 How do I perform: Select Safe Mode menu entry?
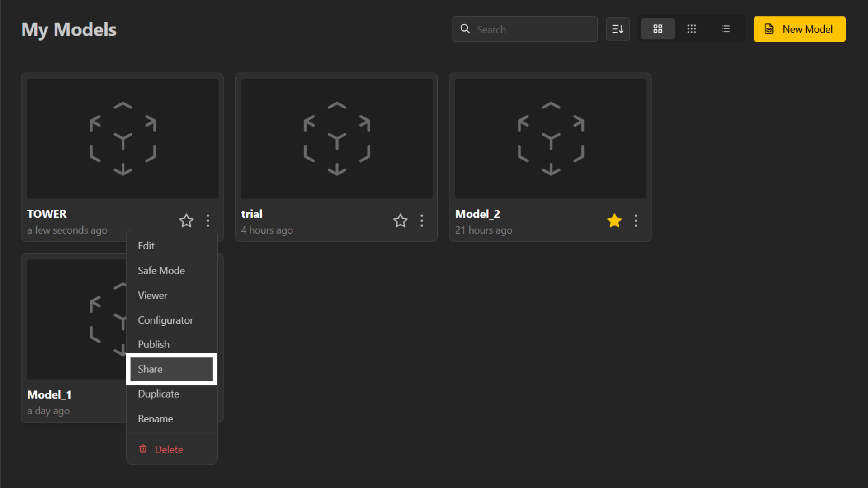tap(161, 271)
